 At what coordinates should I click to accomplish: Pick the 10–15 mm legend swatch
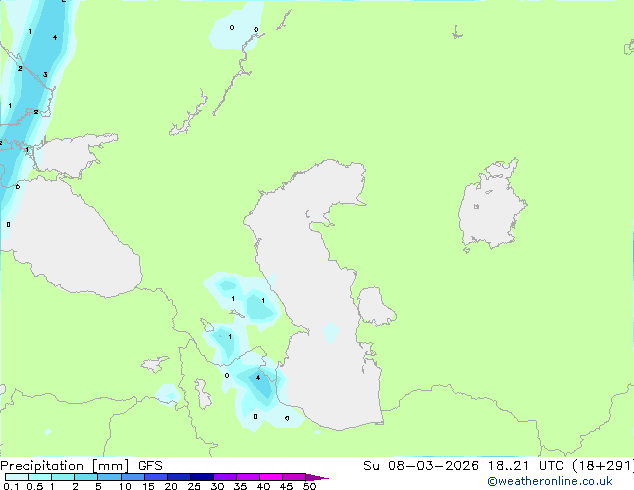(x=132, y=477)
